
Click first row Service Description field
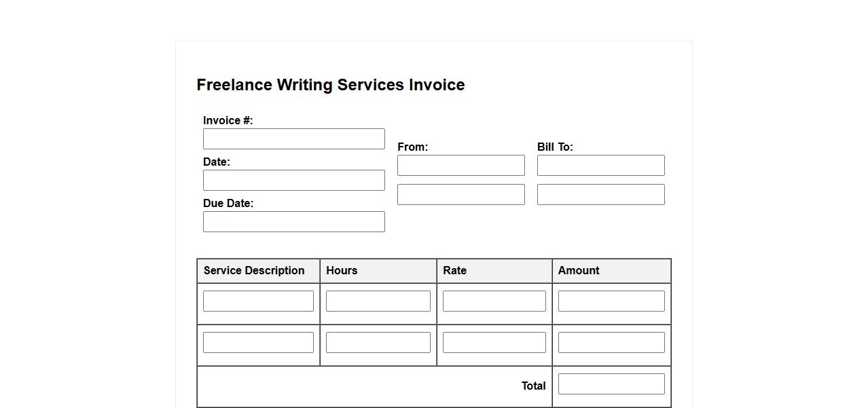[258, 301]
